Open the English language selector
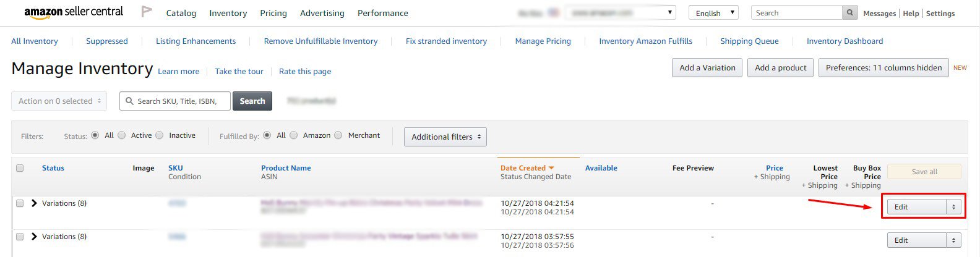Image resolution: width=980 pixels, height=257 pixels. pos(713,13)
